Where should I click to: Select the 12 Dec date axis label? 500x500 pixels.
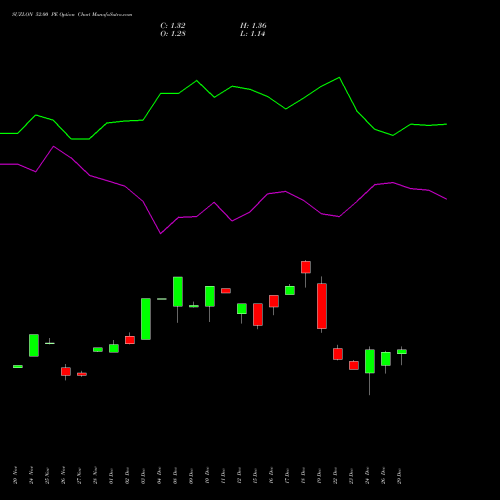coord(239,476)
